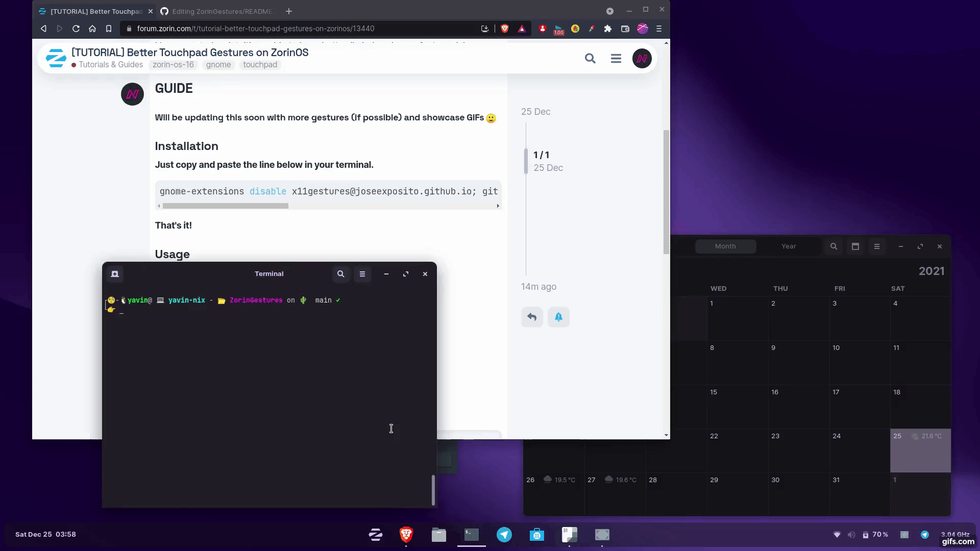Click the post author's avatar
980x551 pixels.
click(x=132, y=94)
